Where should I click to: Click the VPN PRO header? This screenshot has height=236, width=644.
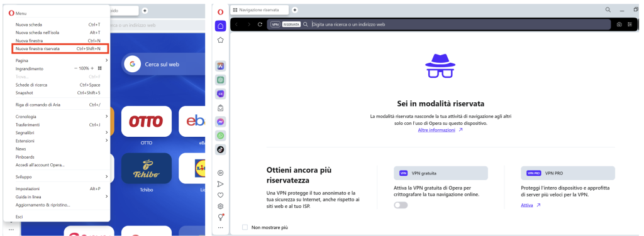[568, 173]
